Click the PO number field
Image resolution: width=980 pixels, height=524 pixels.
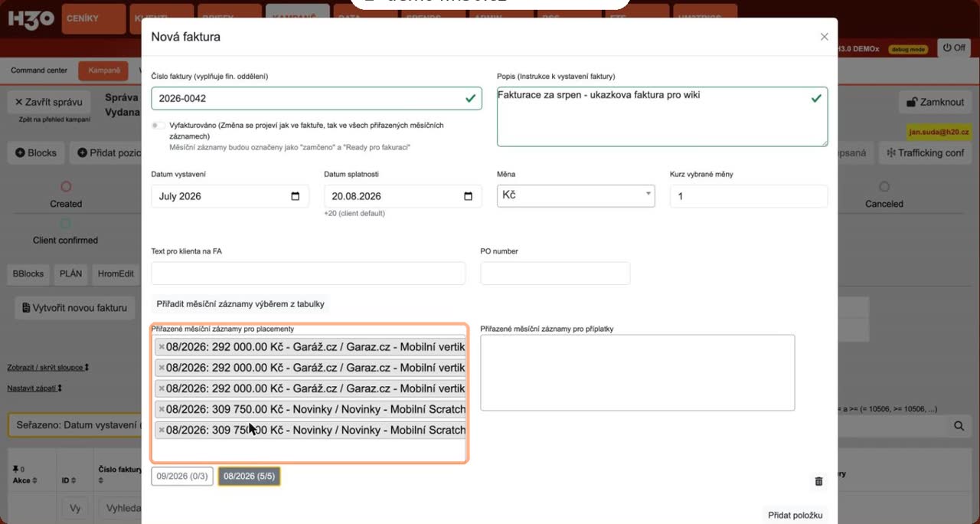pyautogui.click(x=555, y=273)
